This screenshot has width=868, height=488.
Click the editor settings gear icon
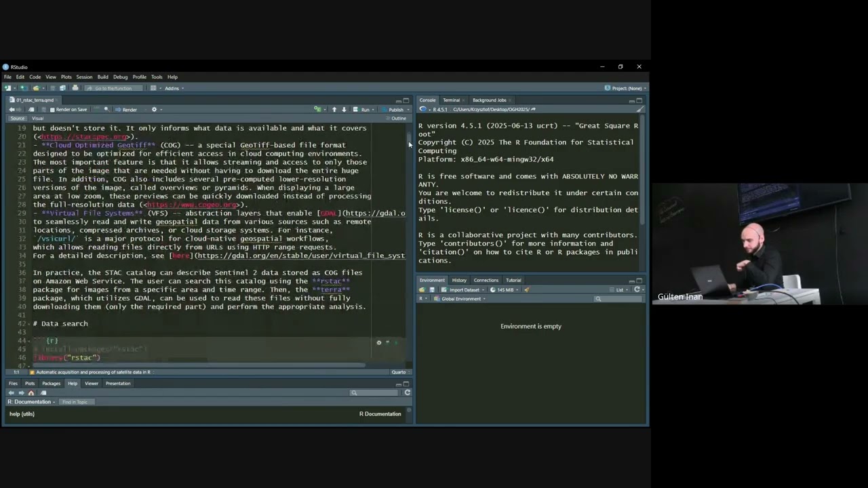(154, 109)
